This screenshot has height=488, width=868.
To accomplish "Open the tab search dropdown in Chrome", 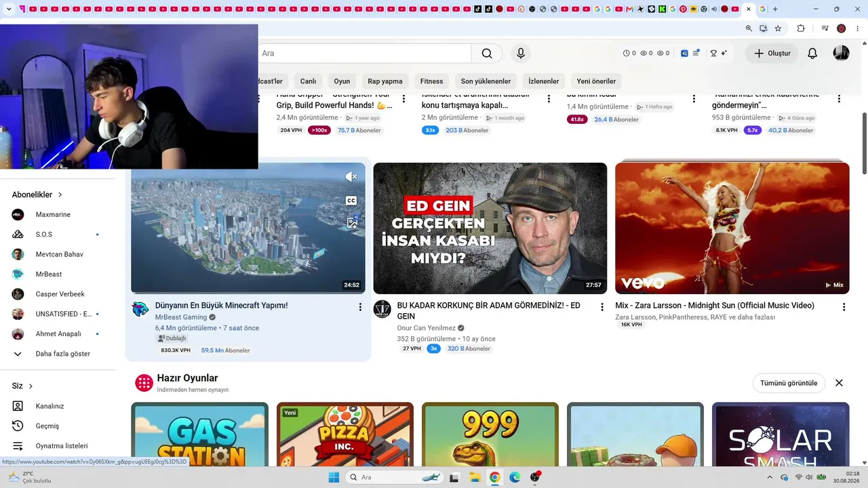I will coord(9,9).
